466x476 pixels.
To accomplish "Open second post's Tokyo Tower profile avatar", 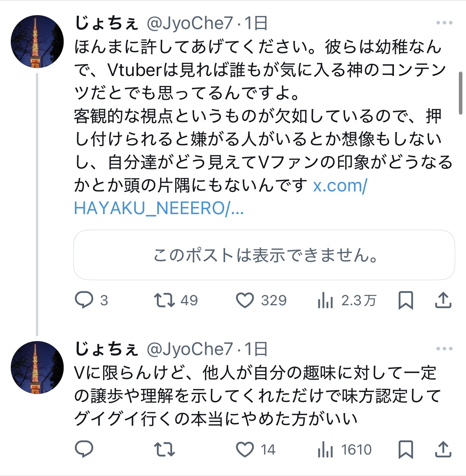I will [x=37, y=367].
